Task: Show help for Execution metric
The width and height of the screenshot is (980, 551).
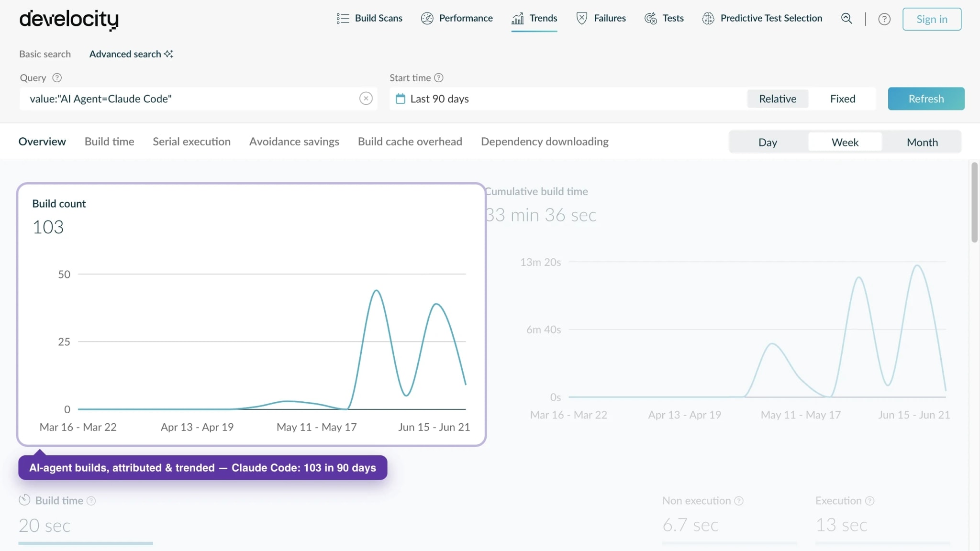Action: pyautogui.click(x=870, y=501)
